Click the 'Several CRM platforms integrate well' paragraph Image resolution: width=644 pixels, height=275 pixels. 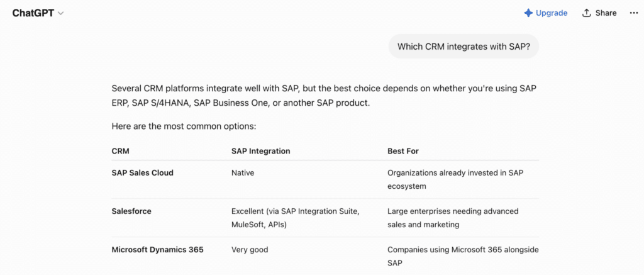coord(324,96)
